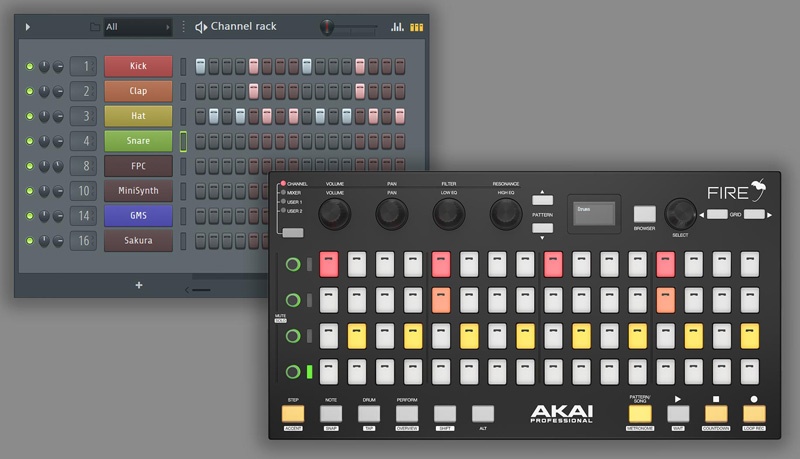Select the Snare channel button

[x=138, y=141]
